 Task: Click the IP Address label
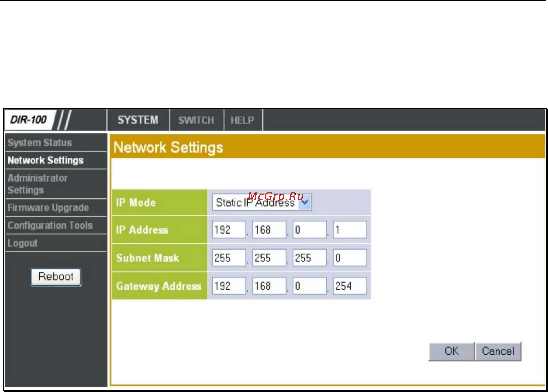coord(142,230)
